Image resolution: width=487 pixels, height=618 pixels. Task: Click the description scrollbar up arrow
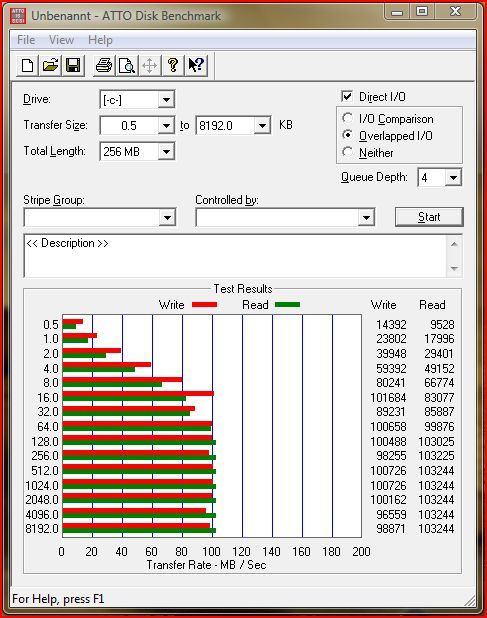[x=454, y=244]
